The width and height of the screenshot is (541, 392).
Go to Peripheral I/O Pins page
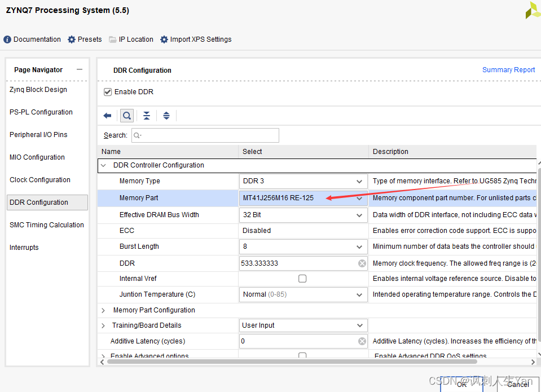[x=38, y=135]
